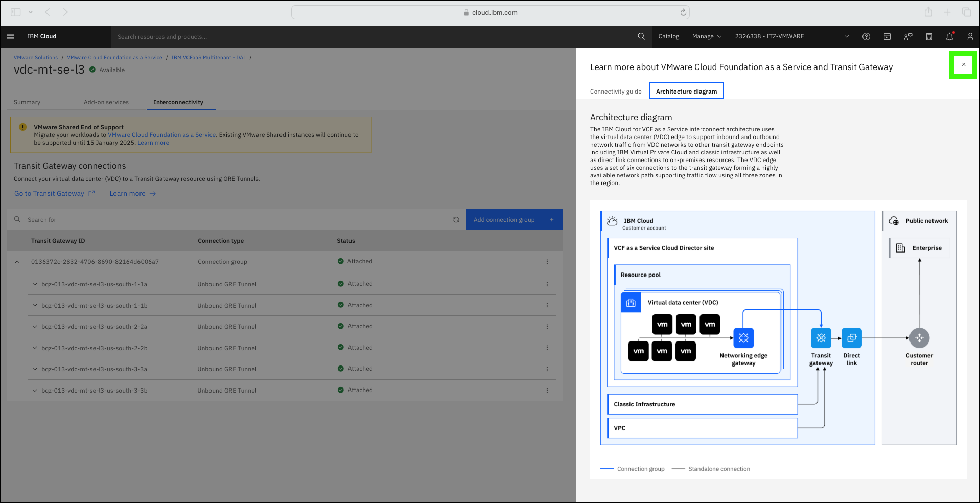The height and width of the screenshot is (503, 980).
Task: Open a new Safari tab with plus icon
Action: (x=947, y=12)
